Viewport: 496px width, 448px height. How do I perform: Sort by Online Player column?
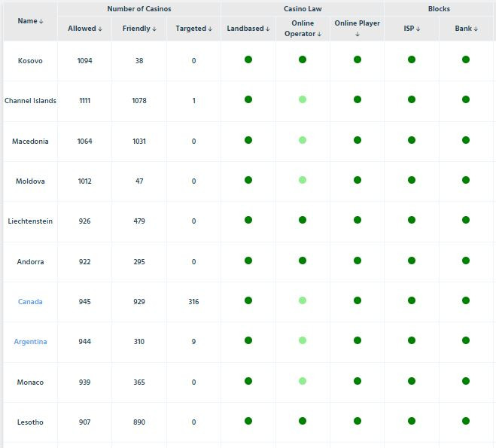358,28
